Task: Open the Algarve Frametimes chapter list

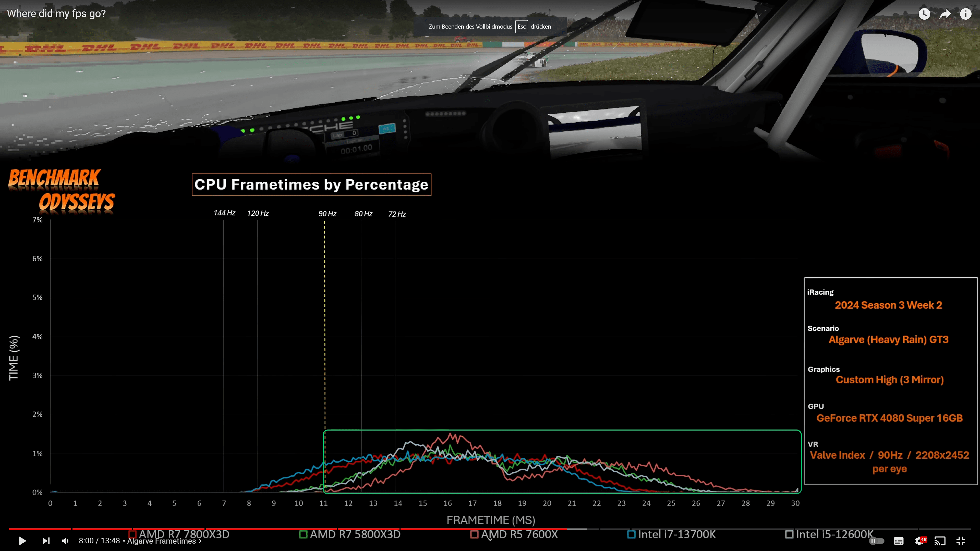Action: 164,541
